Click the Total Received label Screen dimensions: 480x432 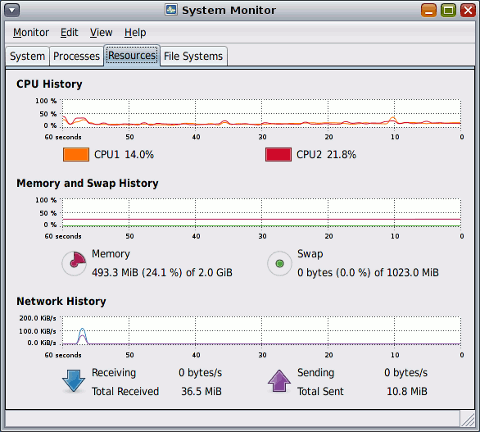point(125,391)
